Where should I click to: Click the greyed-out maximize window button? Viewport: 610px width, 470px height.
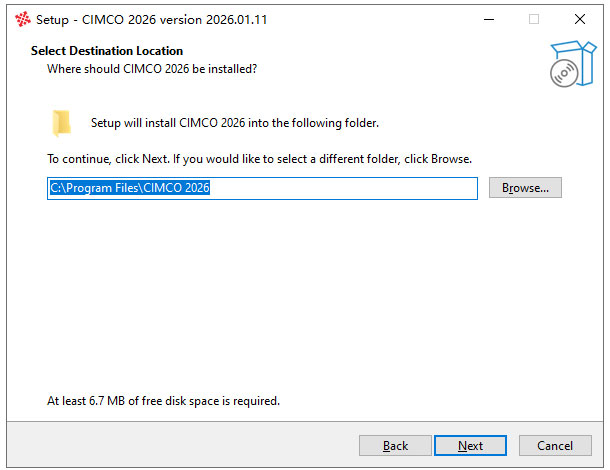(534, 19)
